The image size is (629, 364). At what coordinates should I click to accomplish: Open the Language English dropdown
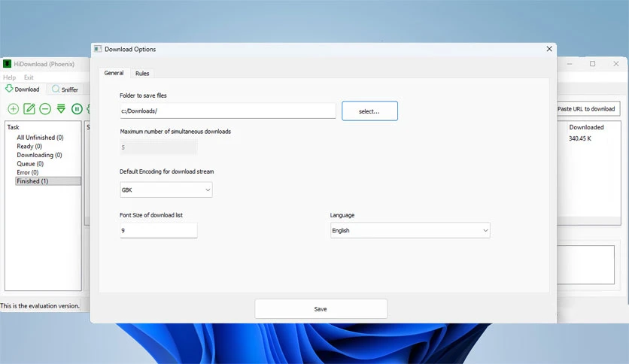(x=410, y=230)
